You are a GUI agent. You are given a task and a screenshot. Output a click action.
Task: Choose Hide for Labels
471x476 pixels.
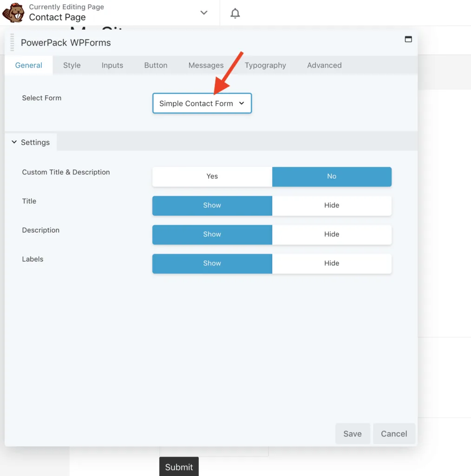tap(332, 264)
